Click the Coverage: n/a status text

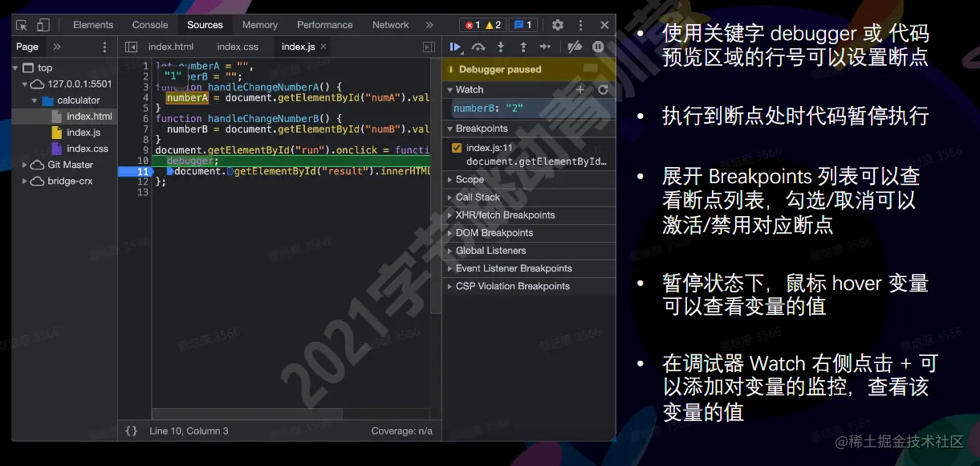click(x=401, y=431)
